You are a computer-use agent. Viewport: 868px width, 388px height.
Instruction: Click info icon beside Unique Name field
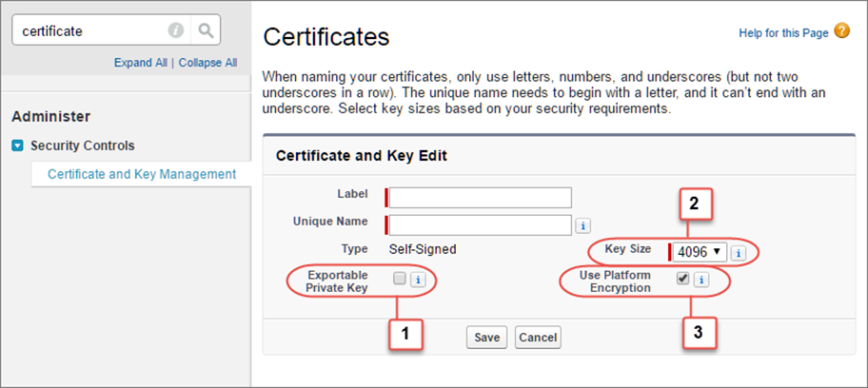pyautogui.click(x=583, y=225)
